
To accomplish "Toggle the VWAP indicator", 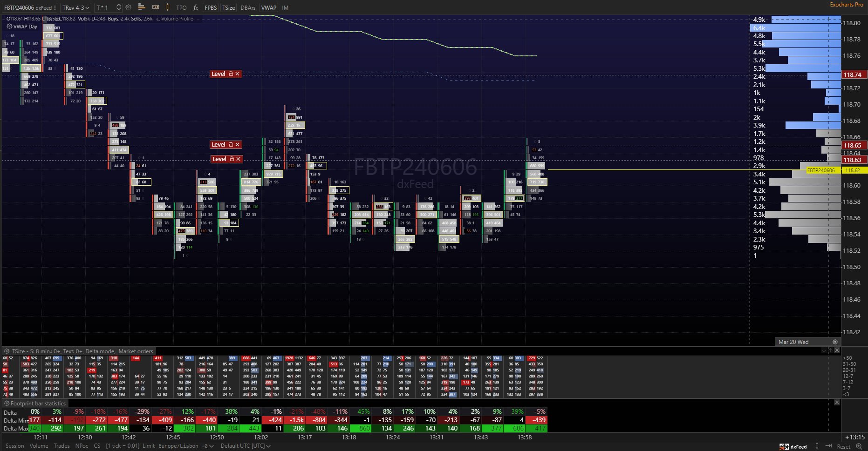I will 268,8.
